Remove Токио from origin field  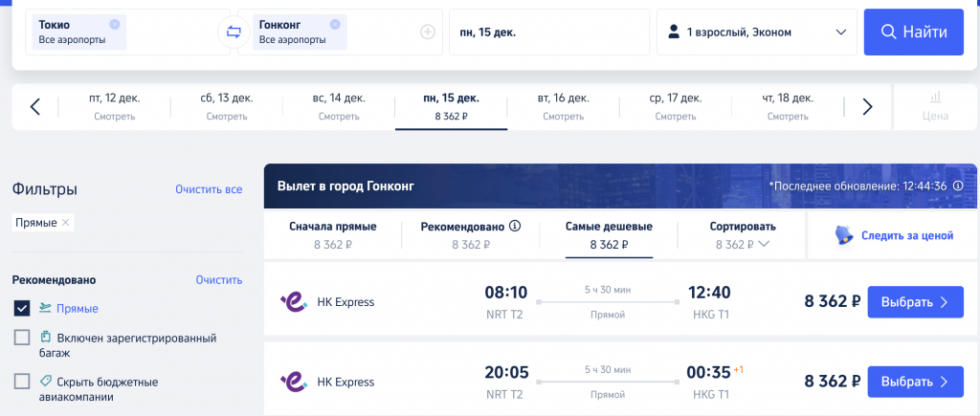[114, 24]
